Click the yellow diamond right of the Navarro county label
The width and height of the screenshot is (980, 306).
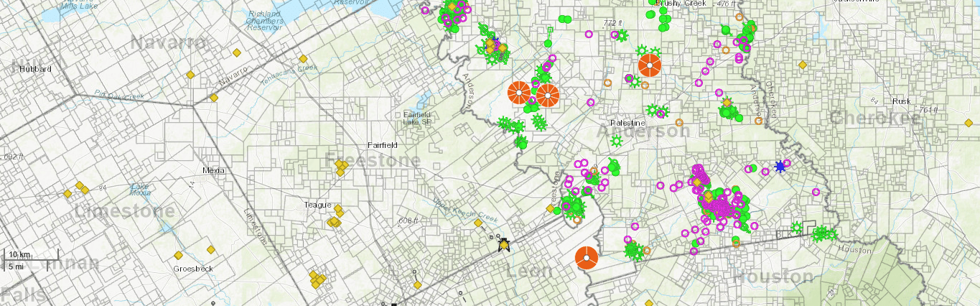(235, 52)
